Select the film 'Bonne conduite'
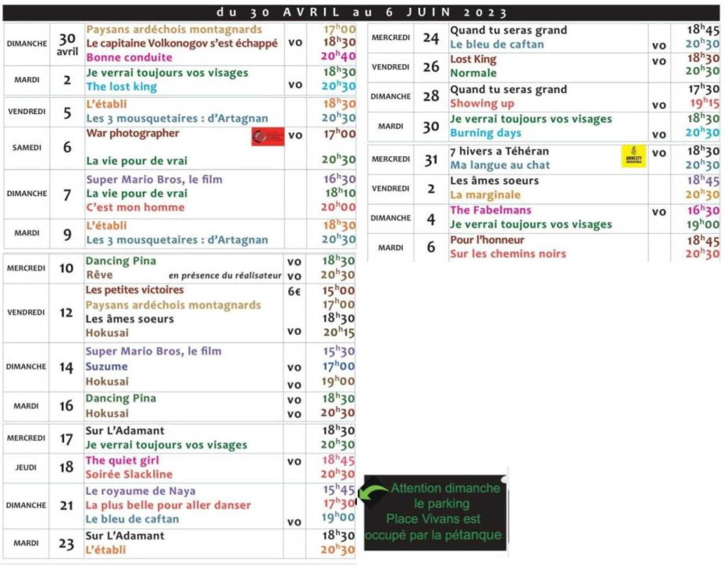728x573 pixels. [x=129, y=57]
